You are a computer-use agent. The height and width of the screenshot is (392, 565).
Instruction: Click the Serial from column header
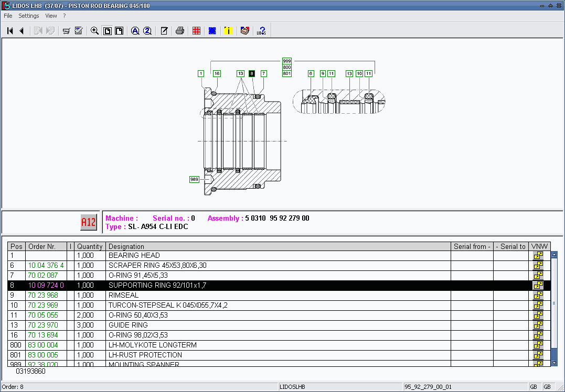(472, 247)
